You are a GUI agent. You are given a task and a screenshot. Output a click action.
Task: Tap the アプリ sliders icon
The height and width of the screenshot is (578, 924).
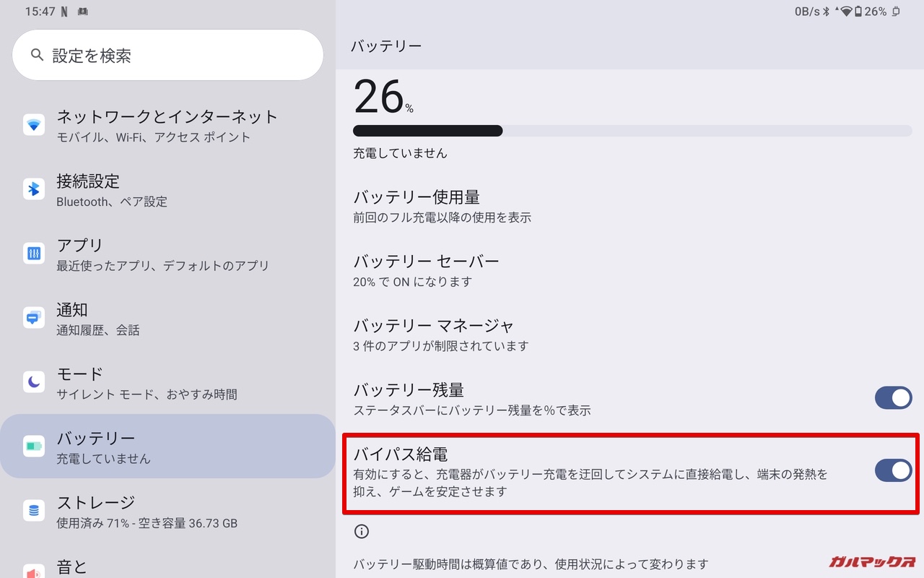click(34, 254)
